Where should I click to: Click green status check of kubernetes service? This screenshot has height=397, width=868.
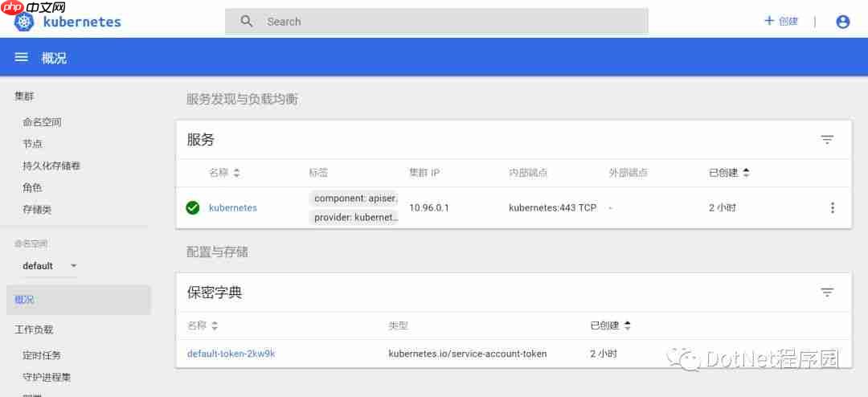pos(193,208)
